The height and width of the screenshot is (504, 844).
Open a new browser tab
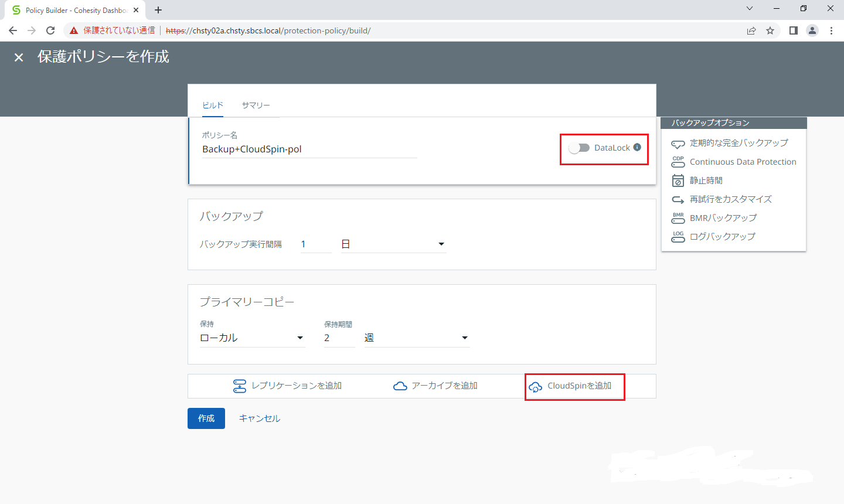coord(158,10)
